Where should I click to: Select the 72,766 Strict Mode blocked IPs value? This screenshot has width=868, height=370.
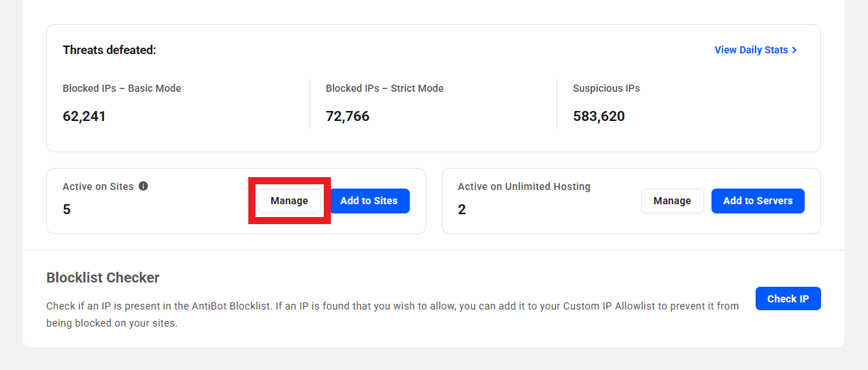[x=348, y=116]
